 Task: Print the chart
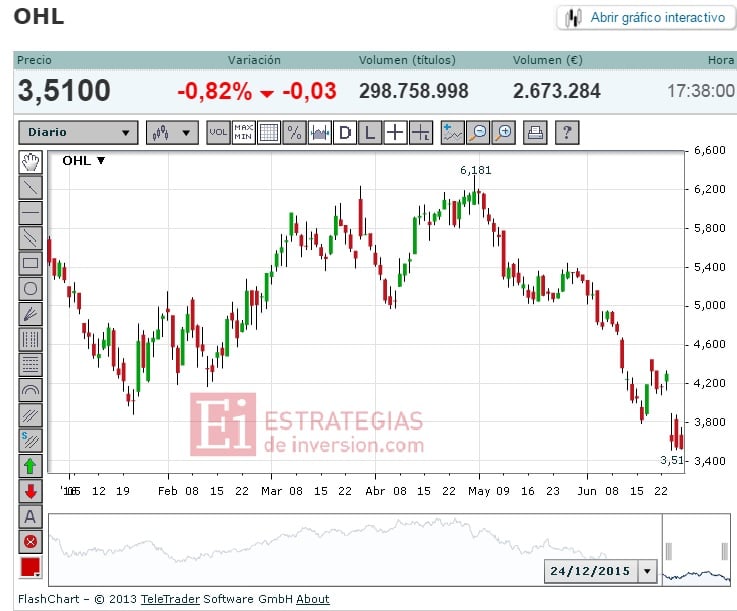coord(535,133)
